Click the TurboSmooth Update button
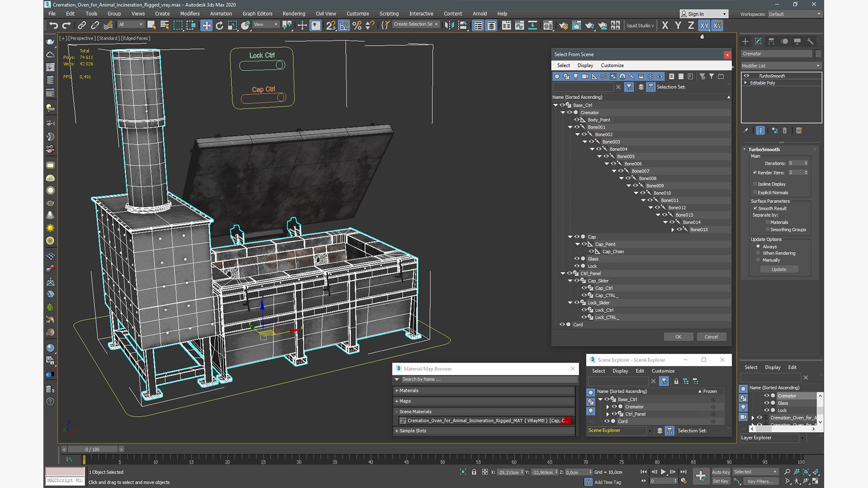Image resolution: width=868 pixels, height=488 pixels. click(778, 269)
